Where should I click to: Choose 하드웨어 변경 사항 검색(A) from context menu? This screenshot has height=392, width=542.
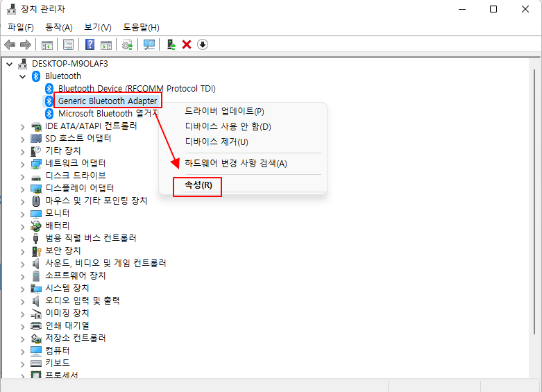pyautogui.click(x=236, y=163)
